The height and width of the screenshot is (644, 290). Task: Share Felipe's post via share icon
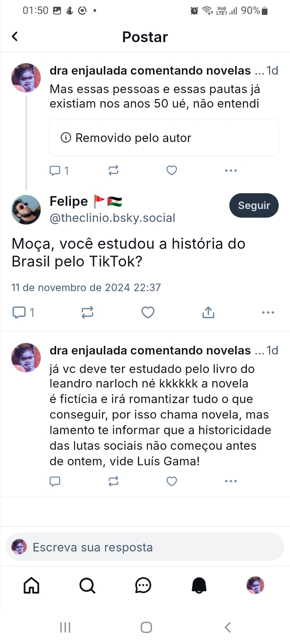(208, 312)
